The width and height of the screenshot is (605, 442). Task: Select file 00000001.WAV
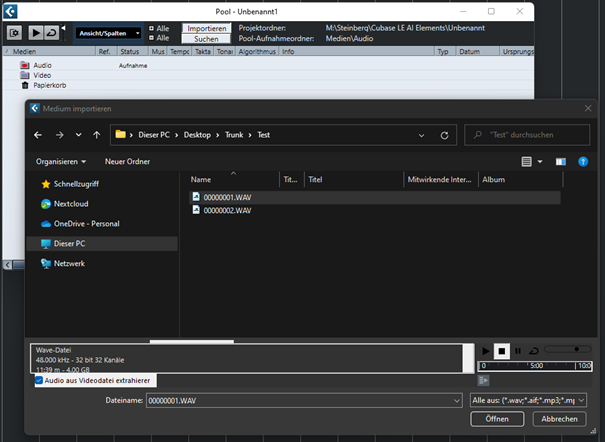pyautogui.click(x=375, y=197)
